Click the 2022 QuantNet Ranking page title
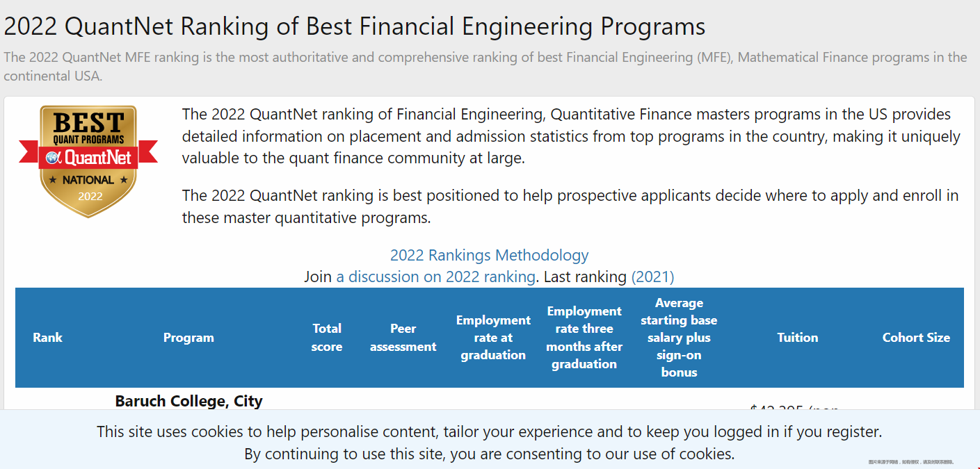 coord(355,26)
